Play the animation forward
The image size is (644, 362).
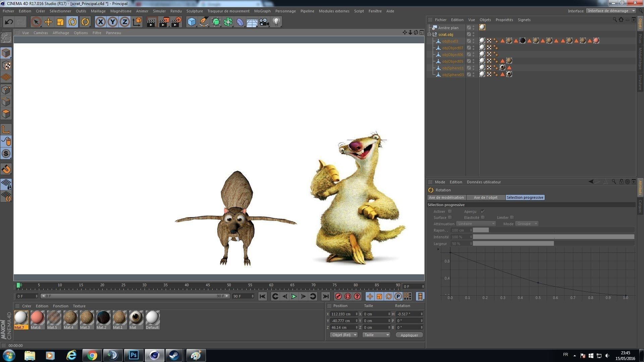click(294, 296)
